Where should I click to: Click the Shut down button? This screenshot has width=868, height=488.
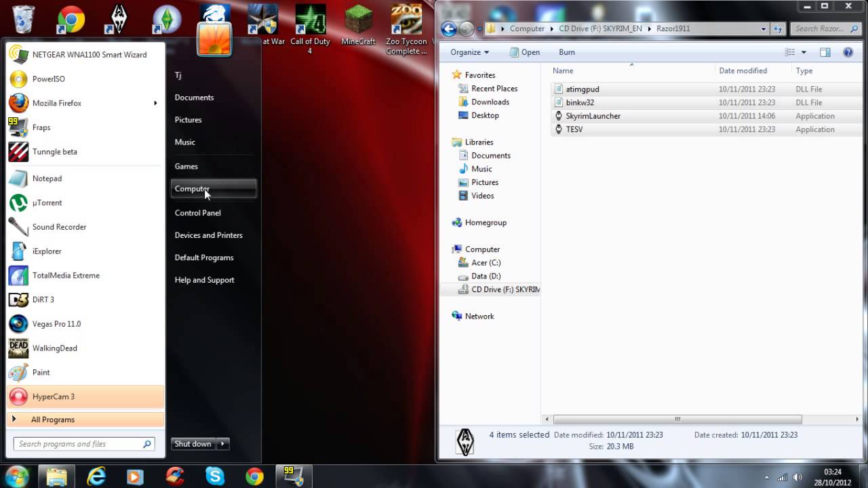point(193,444)
